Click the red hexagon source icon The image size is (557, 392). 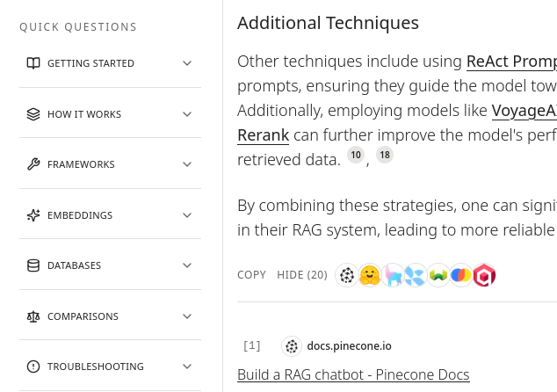(484, 276)
